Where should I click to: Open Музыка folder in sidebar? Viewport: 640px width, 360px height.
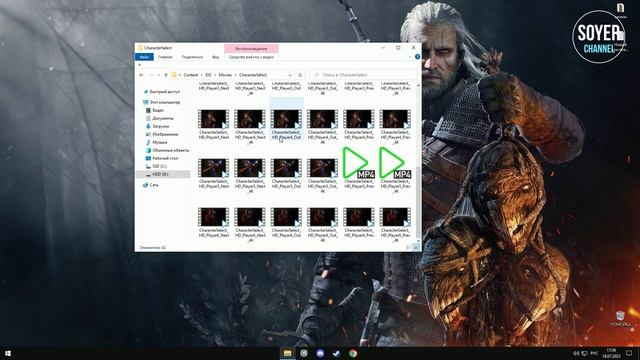156,142
